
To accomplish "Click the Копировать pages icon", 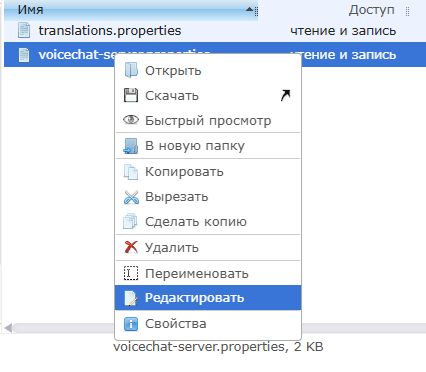I will pos(131,172).
